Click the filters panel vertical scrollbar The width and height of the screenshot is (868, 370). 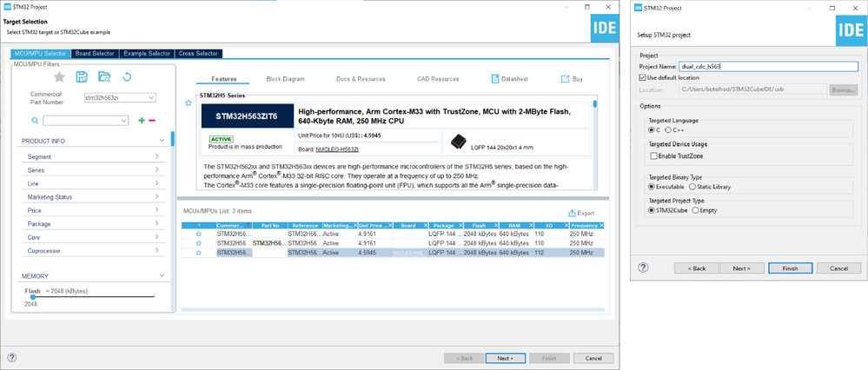pos(173,139)
